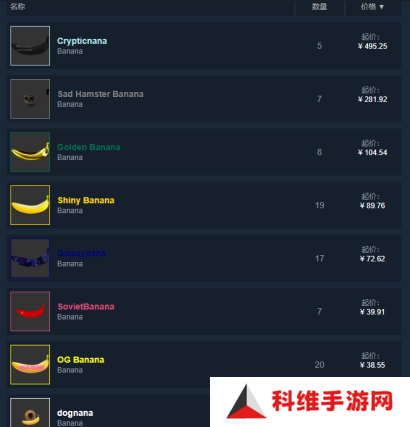The width and height of the screenshot is (410, 427).
Task: Select the Golden Banana item icon
Action: [x=30, y=152]
